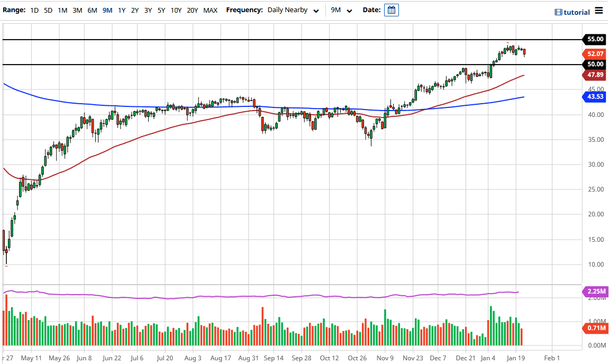Click the tutorial film-strip icon
Image resolution: width=609 pixels, height=364 pixels.
(x=558, y=12)
